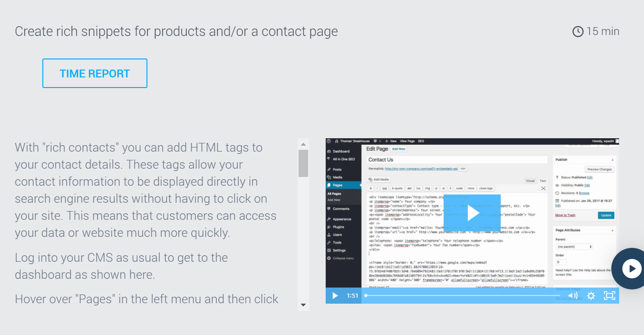Screen dimensions: 644x335
Task: Open video settings via the gear icon
Action: (x=591, y=296)
